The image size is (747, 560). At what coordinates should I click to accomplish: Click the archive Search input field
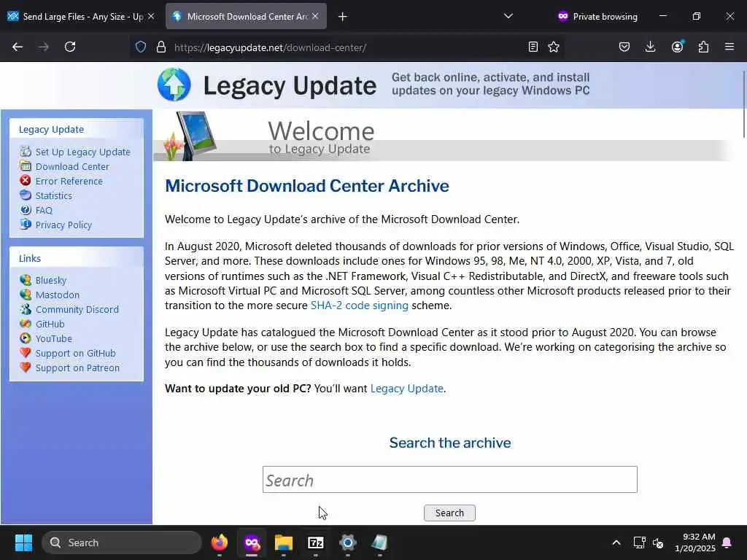point(449,480)
